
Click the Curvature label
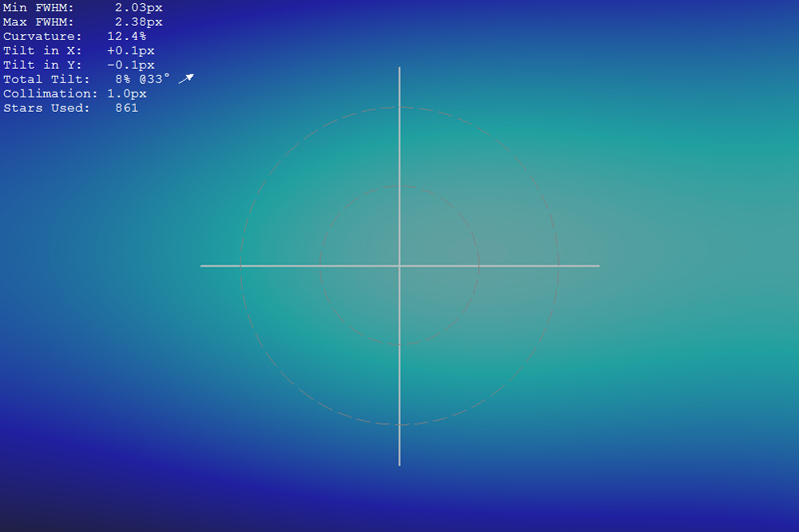click(42, 36)
